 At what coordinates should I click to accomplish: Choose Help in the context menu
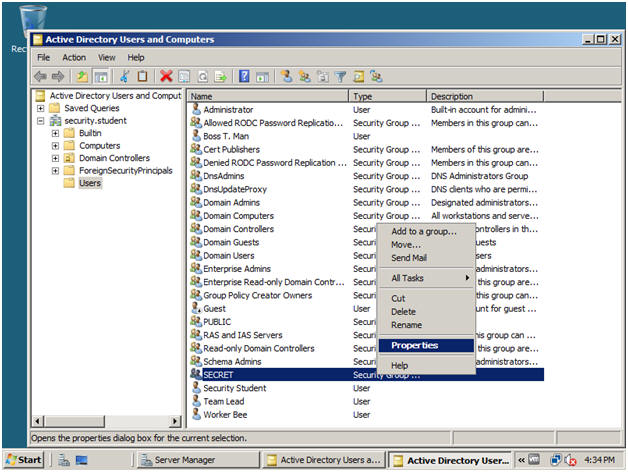(426, 365)
